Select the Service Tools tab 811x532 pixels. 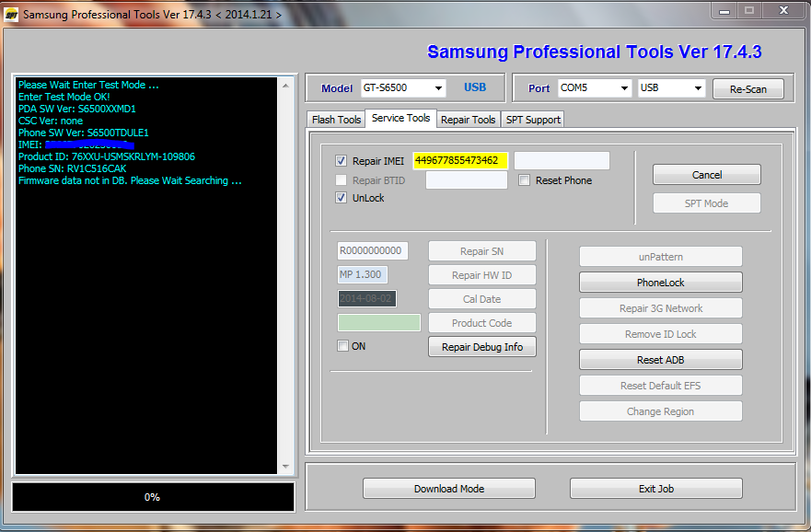[400, 118]
